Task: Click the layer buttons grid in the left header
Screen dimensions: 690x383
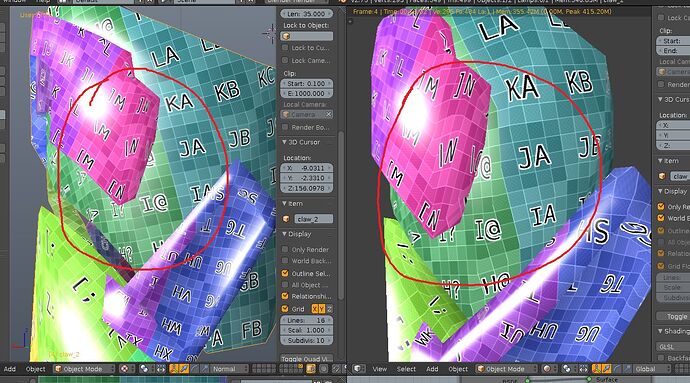Action: click(278, 369)
